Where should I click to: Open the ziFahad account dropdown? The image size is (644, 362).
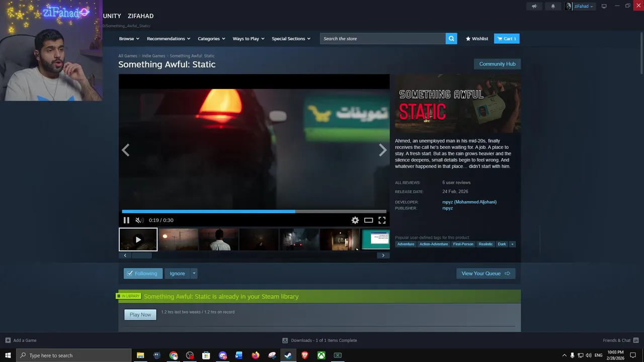(580, 6)
